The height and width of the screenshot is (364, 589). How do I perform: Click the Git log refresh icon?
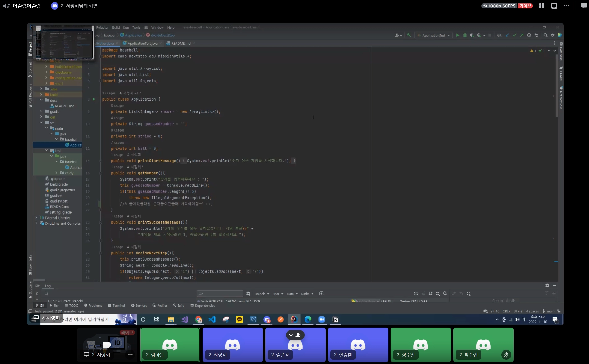[416, 294]
